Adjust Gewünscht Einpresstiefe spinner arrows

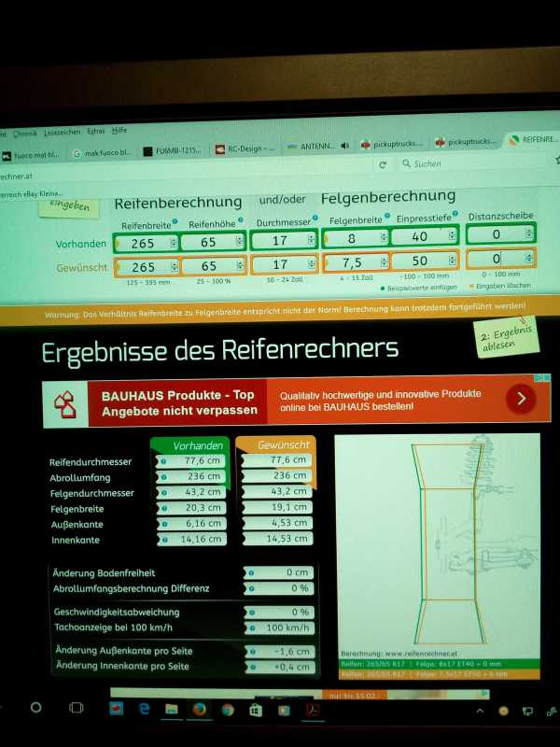(453, 260)
